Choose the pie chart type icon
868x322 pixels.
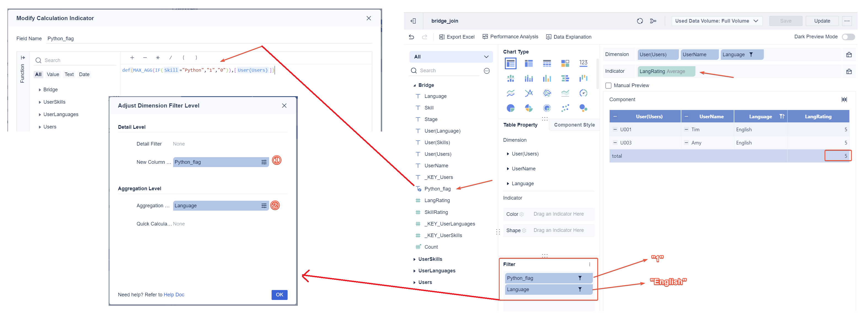[x=510, y=108]
